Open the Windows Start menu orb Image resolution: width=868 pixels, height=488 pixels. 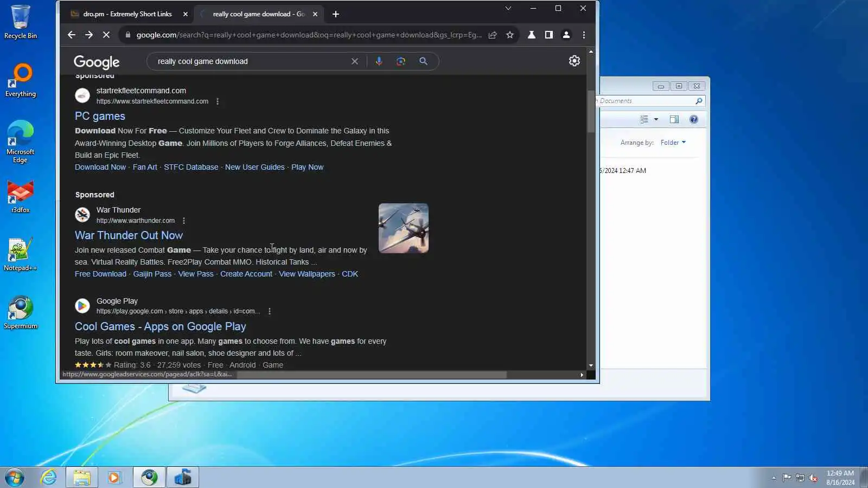click(x=15, y=477)
